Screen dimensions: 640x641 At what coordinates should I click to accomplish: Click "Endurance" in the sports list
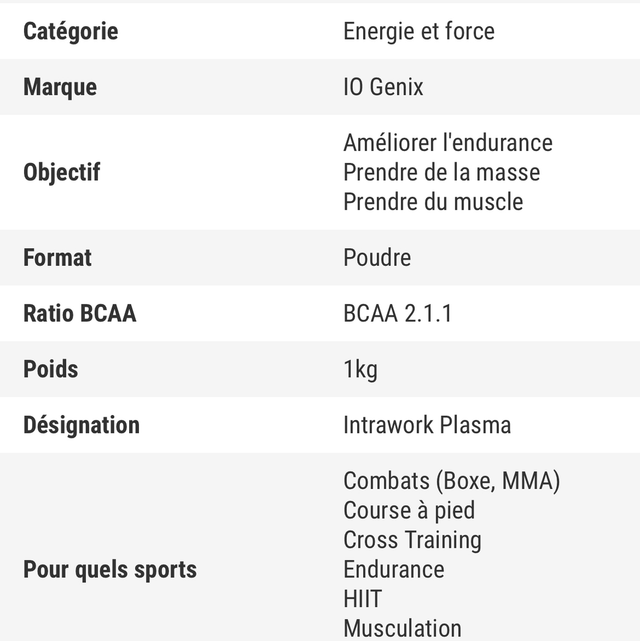[393, 569]
